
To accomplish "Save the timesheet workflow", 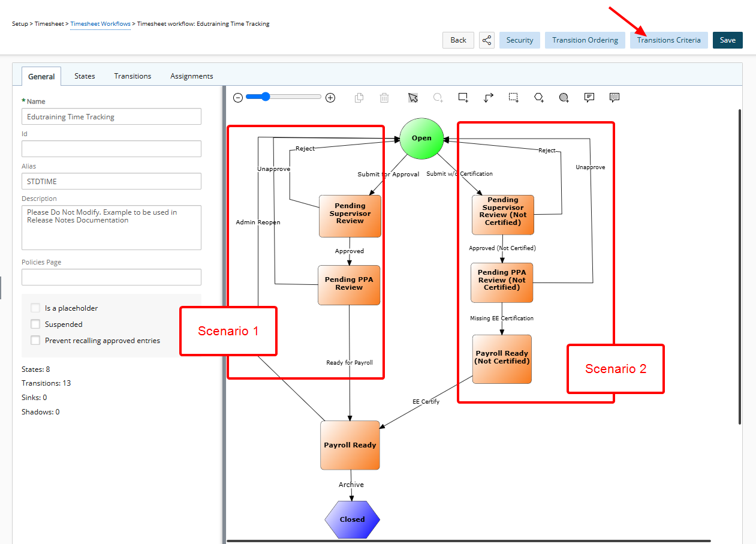I will pyautogui.click(x=728, y=40).
